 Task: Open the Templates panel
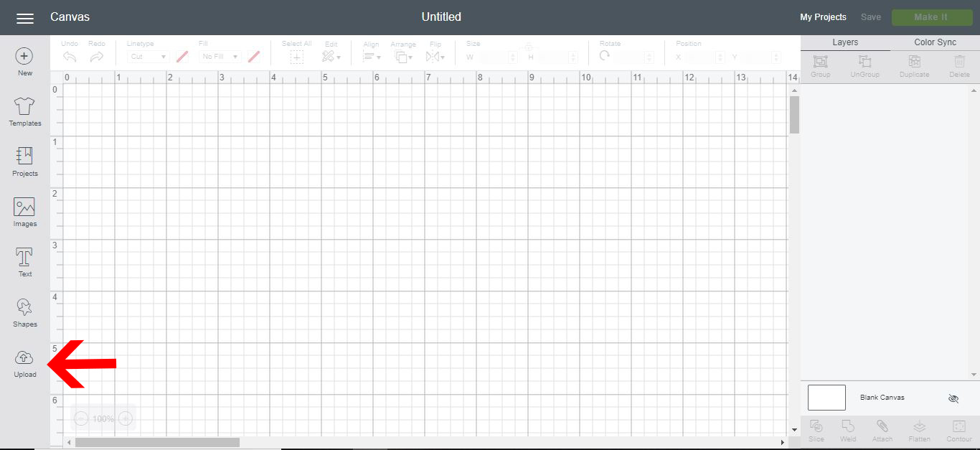click(24, 112)
